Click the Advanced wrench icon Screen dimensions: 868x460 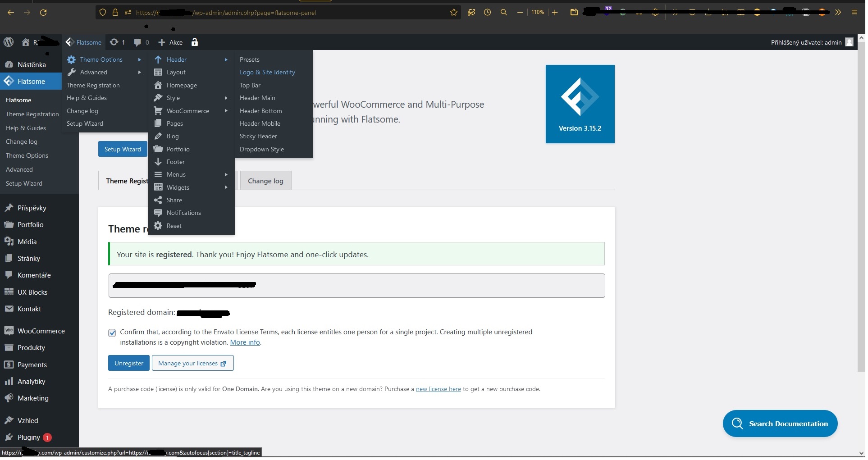coord(71,72)
